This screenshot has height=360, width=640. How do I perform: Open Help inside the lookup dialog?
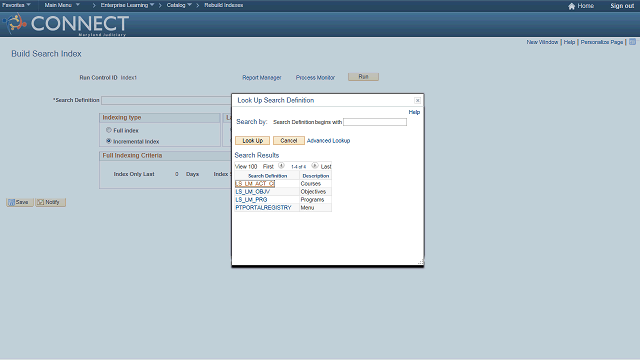coord(414,112)
